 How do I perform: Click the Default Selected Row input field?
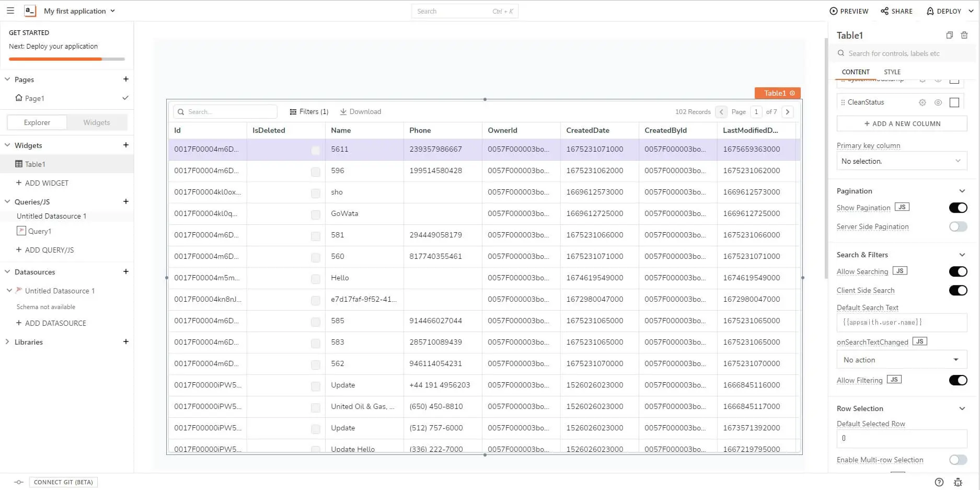coord(901,438)
